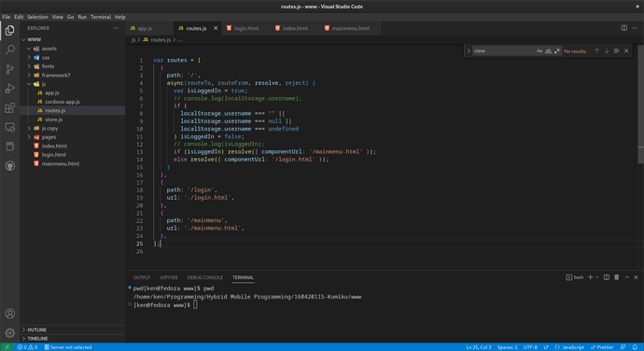The width and height of the screenshot is (644, 351).
Task: Click the remote window indicator
Action: pos(7,347)
